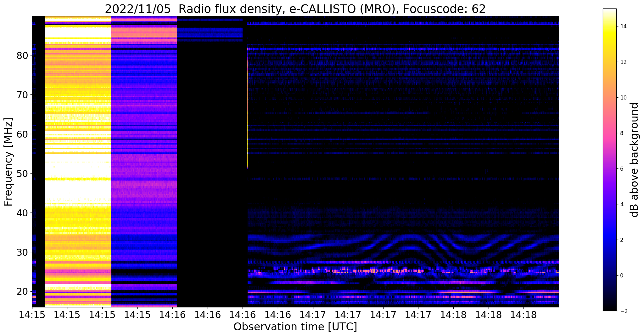
Task: Select the 40 MHz frequency tick label
Action: pyautogui.click(x=23, y=213)
